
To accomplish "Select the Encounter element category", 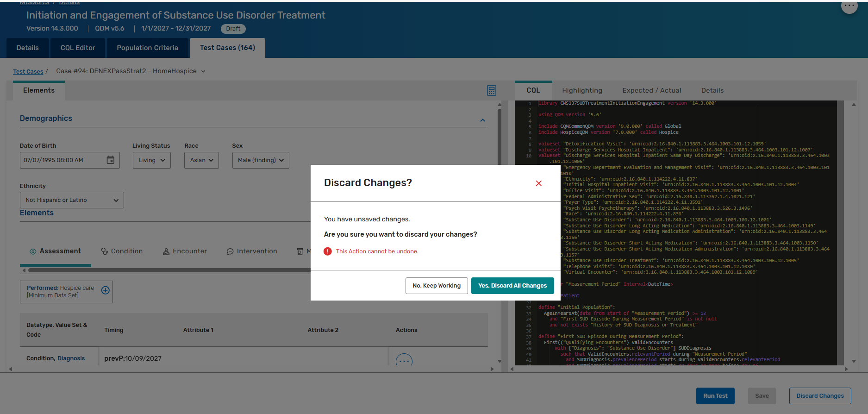I will tap(185, 251).
